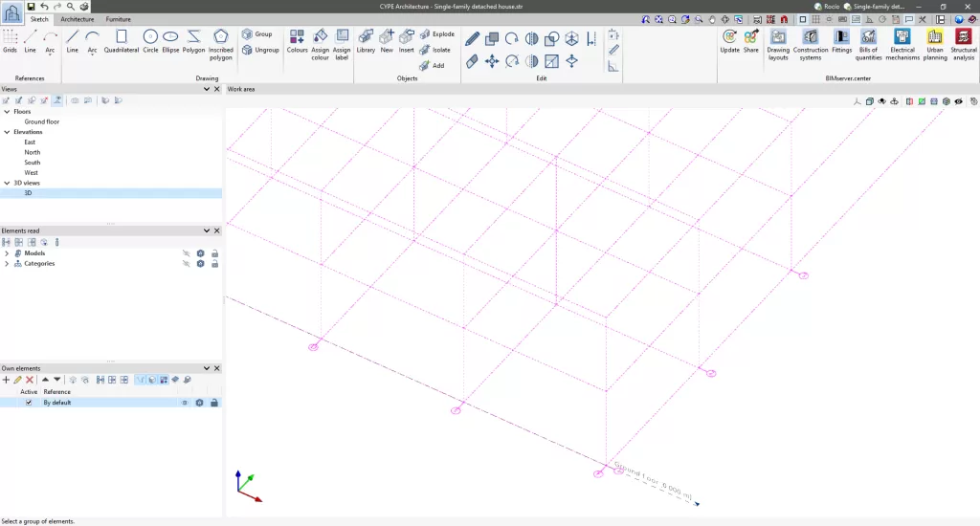
Task: Open Electrical mechanisms application
Action: pos(902,44)
